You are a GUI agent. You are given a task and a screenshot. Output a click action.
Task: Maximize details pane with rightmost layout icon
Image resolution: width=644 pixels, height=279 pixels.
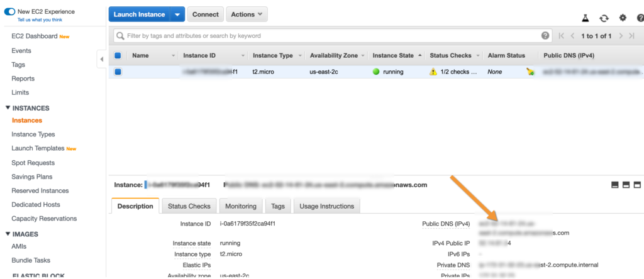pyautogui.click(x=636, y=185)
